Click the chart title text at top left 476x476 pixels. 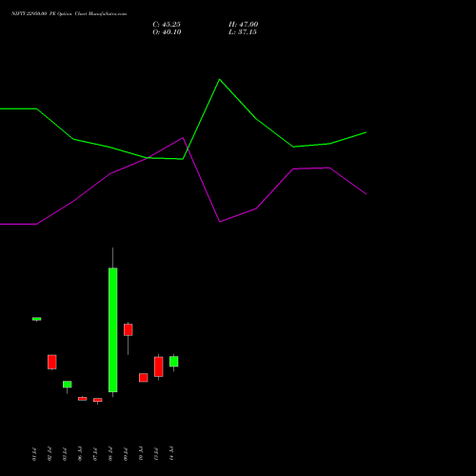point(69,13)
